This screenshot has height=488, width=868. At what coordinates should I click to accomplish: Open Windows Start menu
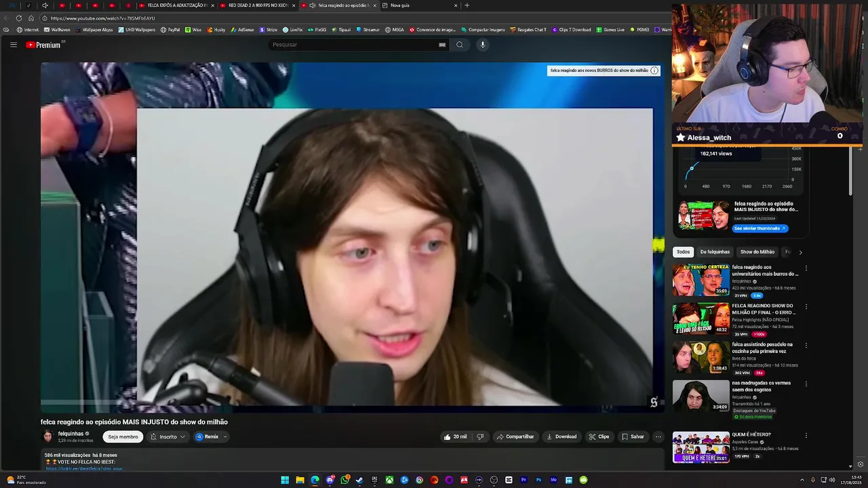pos(285,480)
